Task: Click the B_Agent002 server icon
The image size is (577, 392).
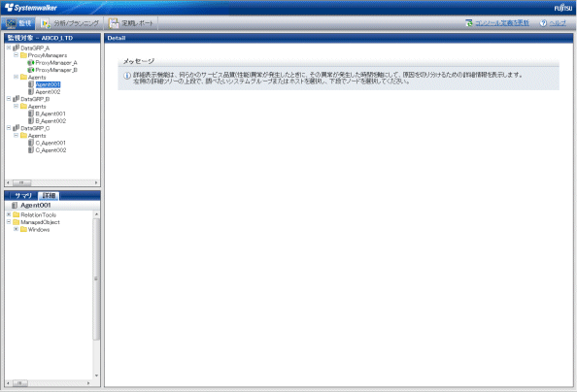Action: click(31, 120)
